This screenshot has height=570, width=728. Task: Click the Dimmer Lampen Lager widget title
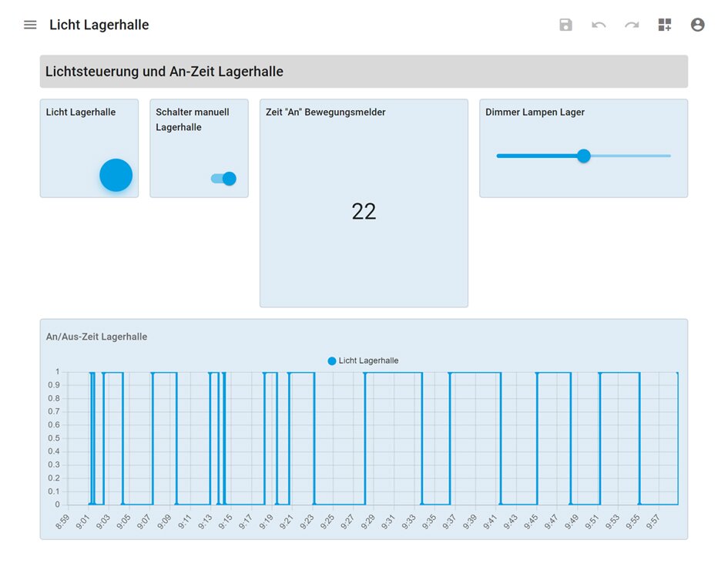click(535, 112)
